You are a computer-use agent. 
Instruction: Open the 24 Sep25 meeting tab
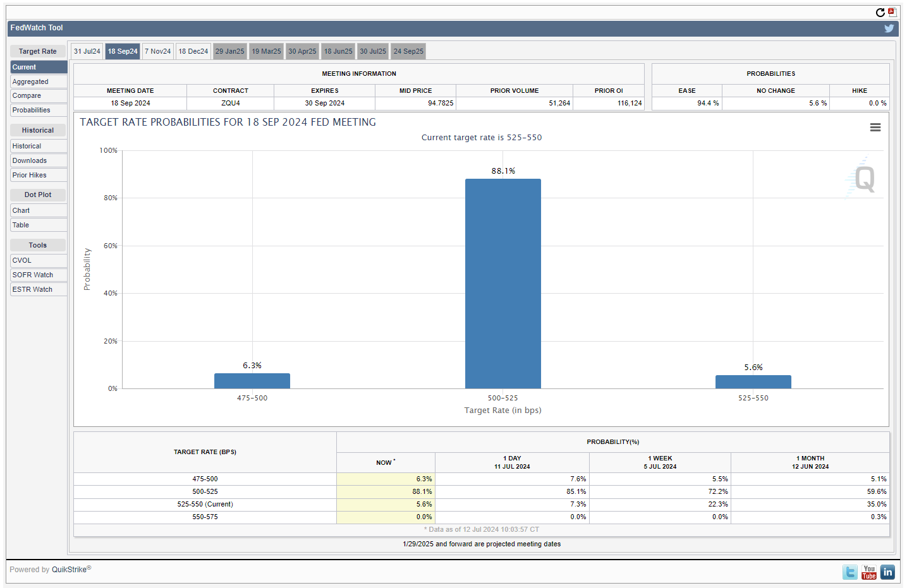[x=408, y=51]
